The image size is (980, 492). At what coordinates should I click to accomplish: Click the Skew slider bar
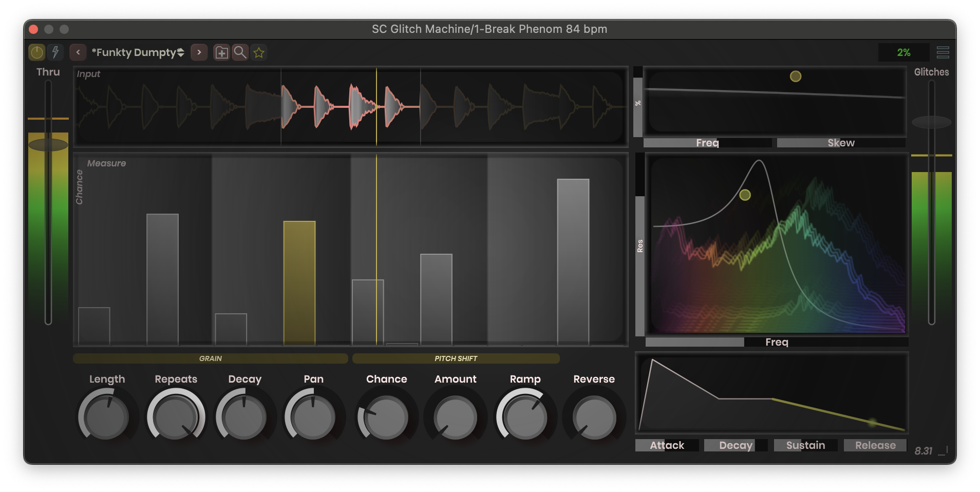(841, 143)
